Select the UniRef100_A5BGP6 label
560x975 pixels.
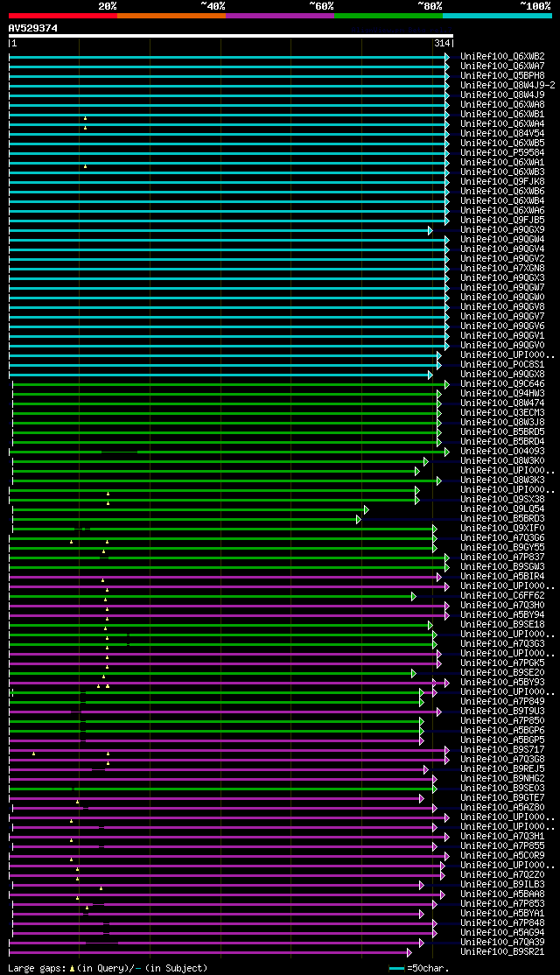point(502,731)
